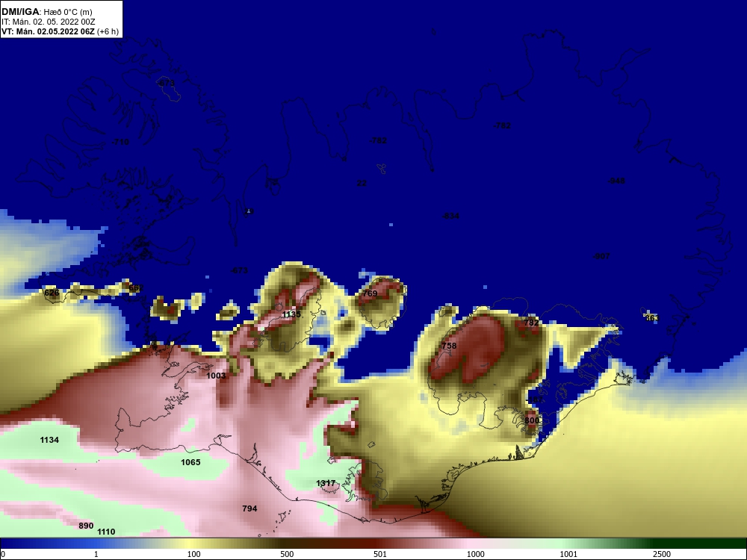Screen dimensions: 747x560
Task: Click the '500' label on the legend
Action: [287, 554]
